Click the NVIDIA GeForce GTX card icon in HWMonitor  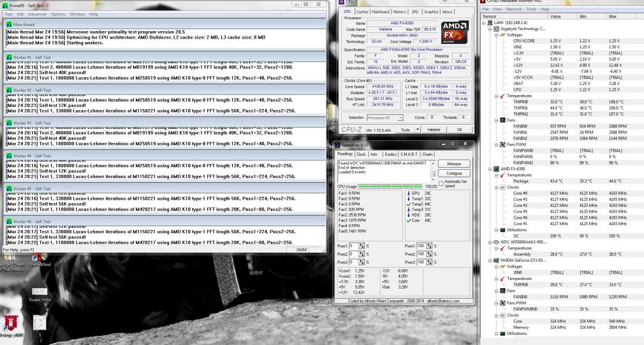point(496,260)
